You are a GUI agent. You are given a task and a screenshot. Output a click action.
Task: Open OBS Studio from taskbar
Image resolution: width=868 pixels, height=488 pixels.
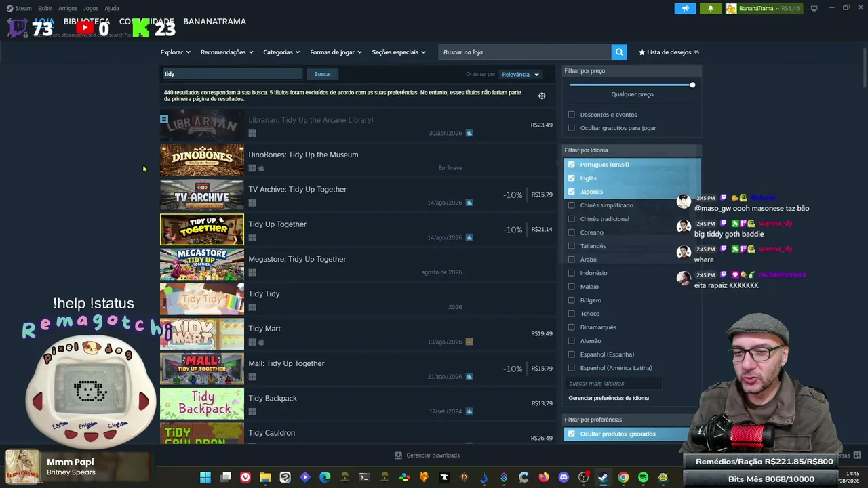pyautogui.click(x=583, y=477)
